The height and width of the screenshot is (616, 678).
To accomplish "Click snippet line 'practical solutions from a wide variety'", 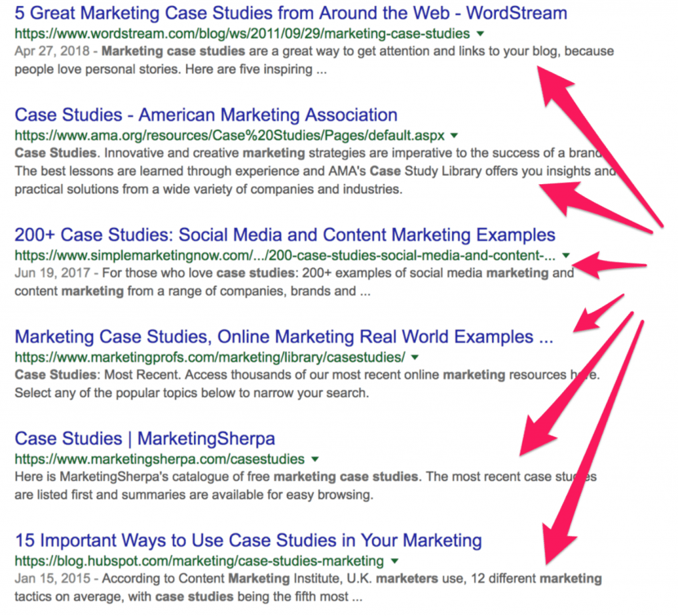I will (x=209, y=189).
